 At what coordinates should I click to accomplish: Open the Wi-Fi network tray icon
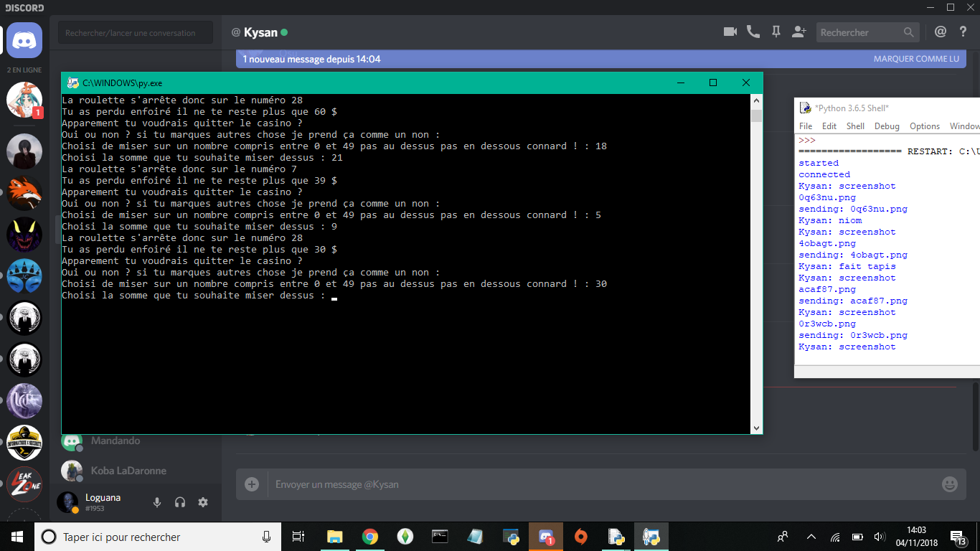pyautogui.click(x=835, y=537)
